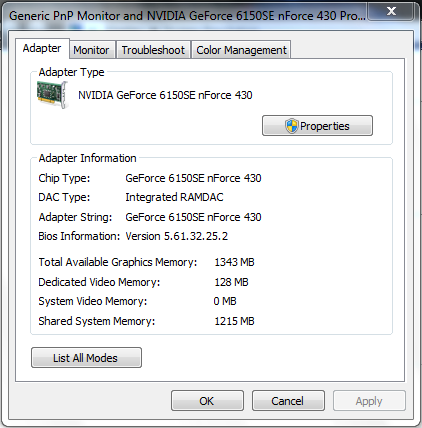Click the Adapter Information group label
The width and height of the screenshot is (422, 428).
(x=88, y=158)
